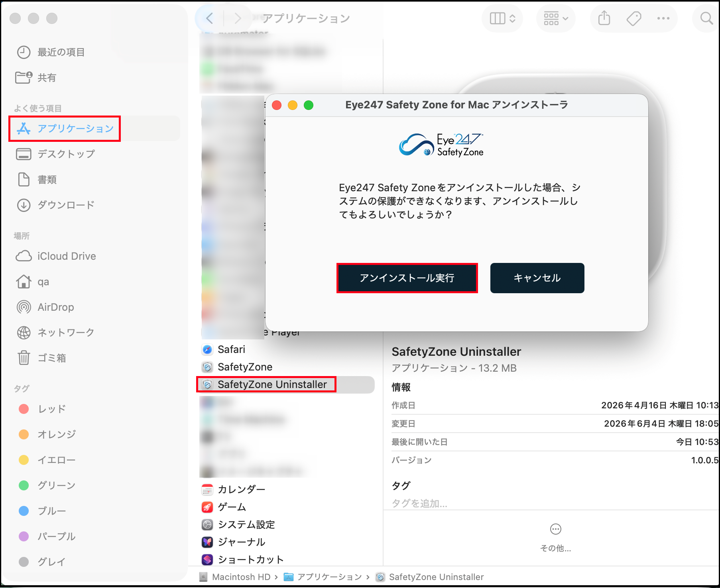Click the ショートカット app icon
This screenshot has width=720, height=588.
click(207, 560)
